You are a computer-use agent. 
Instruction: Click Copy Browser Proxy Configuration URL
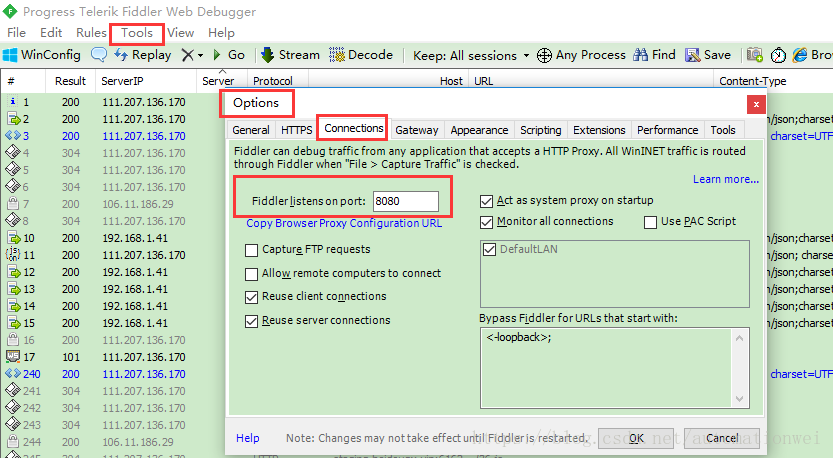pyautogui.click(x=344, y=223)
